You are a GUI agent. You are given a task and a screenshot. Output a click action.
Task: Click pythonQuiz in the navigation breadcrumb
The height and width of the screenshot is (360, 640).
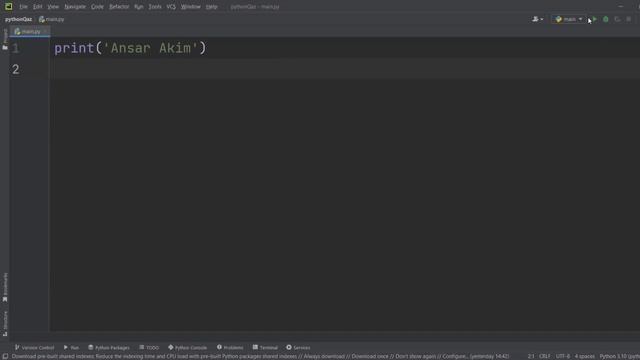pyautogui.click(x=18, y=19)
